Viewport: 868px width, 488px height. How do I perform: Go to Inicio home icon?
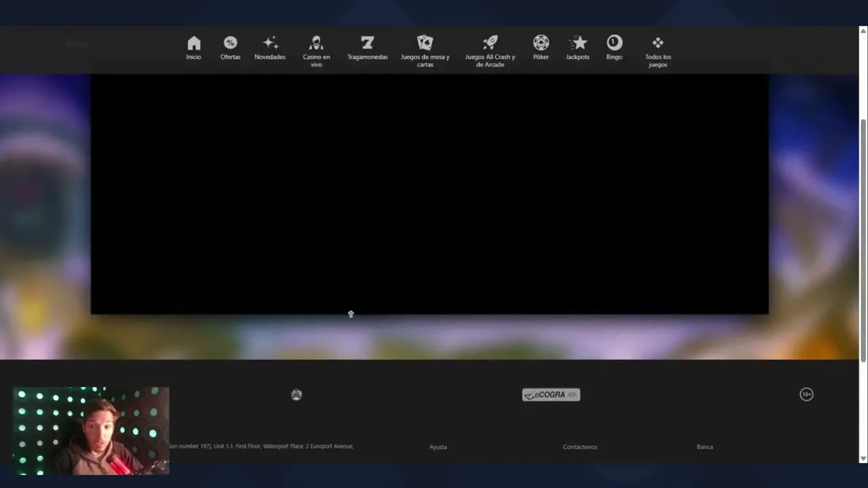click(x=194, y=43)
